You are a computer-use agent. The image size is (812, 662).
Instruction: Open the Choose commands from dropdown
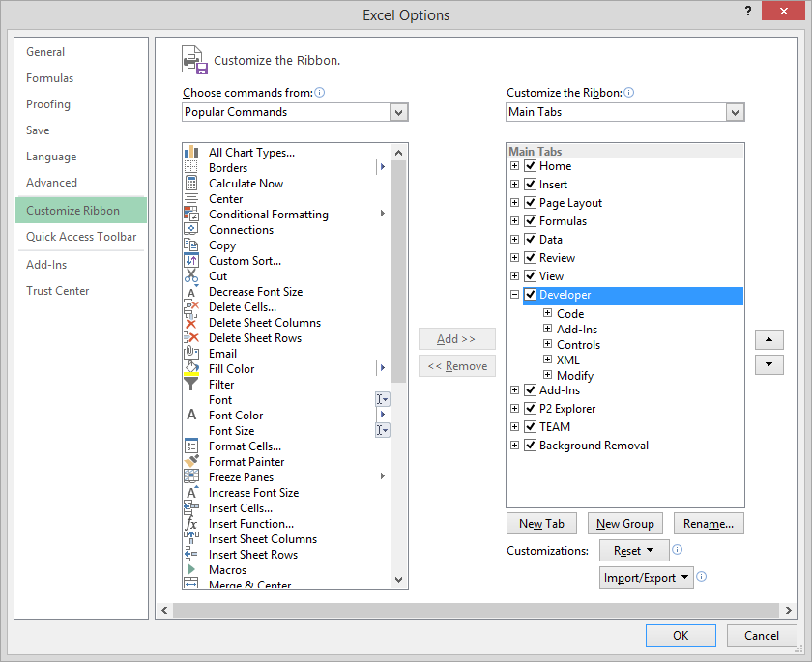click(x=399, y=112)
